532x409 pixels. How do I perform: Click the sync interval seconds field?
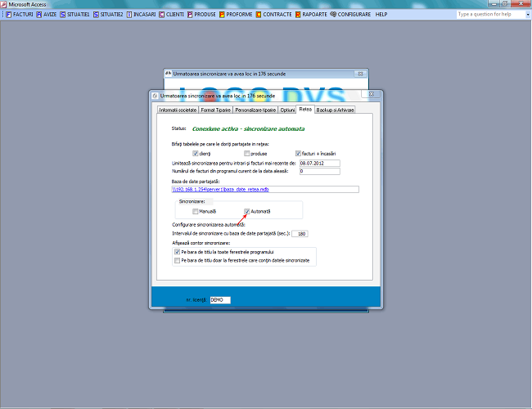point(300,233)
